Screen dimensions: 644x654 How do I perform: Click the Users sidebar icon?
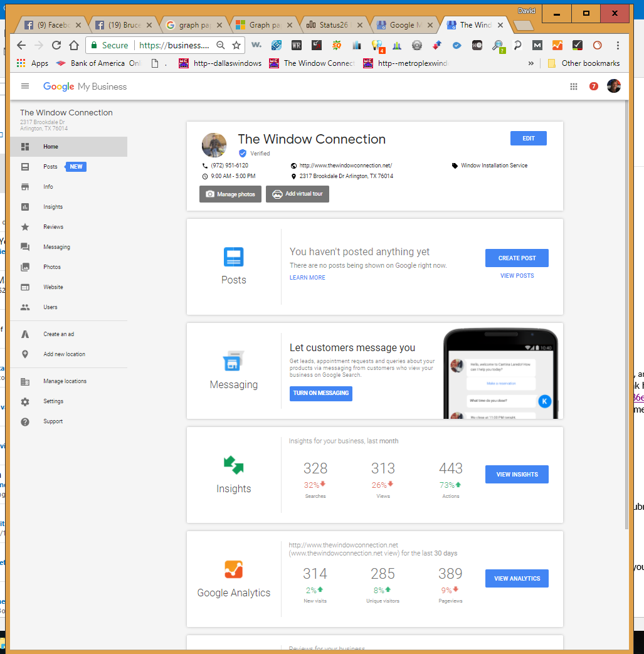pos(25,307)
